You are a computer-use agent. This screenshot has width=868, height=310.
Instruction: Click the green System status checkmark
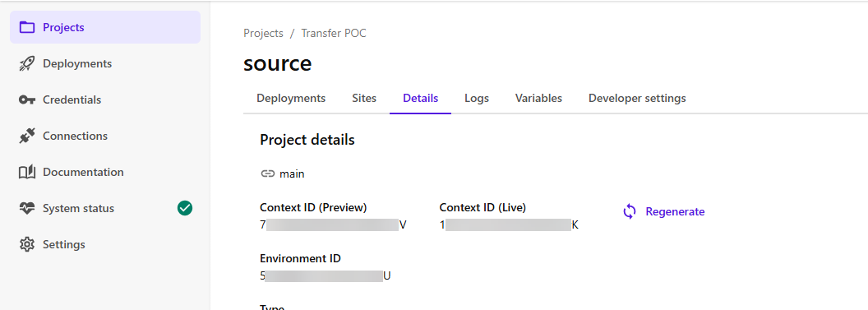point(185,208)
